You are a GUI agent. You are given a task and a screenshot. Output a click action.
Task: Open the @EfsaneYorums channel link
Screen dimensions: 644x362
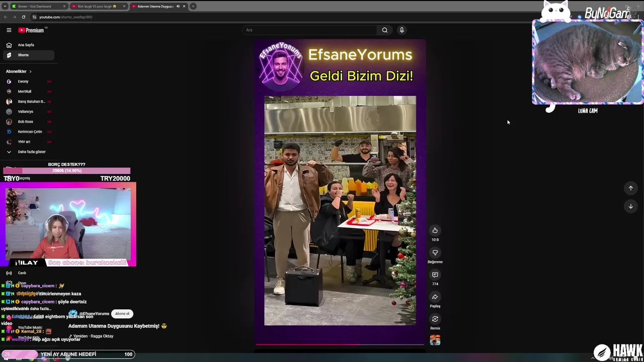point(94,314)
